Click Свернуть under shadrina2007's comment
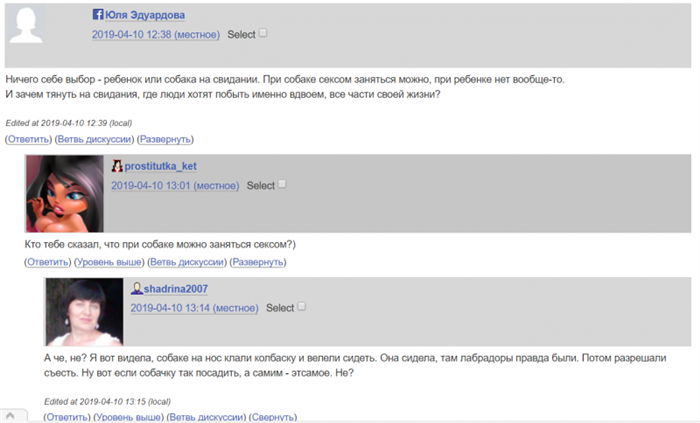The width and height of the screenshot is (700, 423). tap(272, 417)
